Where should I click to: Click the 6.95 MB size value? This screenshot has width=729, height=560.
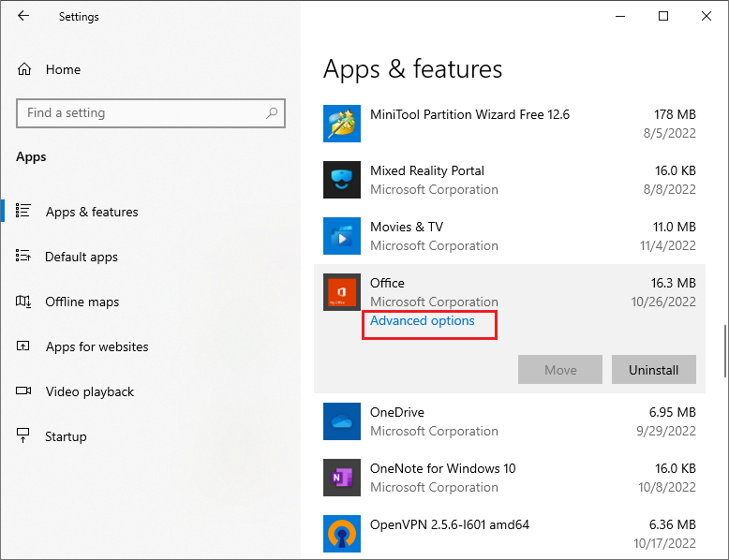click(x=672, y=412)
